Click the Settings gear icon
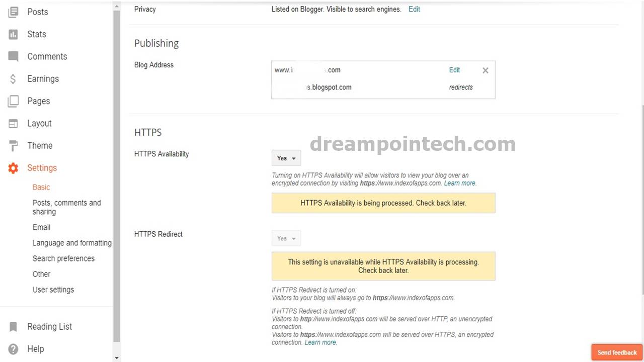Image resolution: width=644 pixels, height=362 pixels. (x=13, y=168)
